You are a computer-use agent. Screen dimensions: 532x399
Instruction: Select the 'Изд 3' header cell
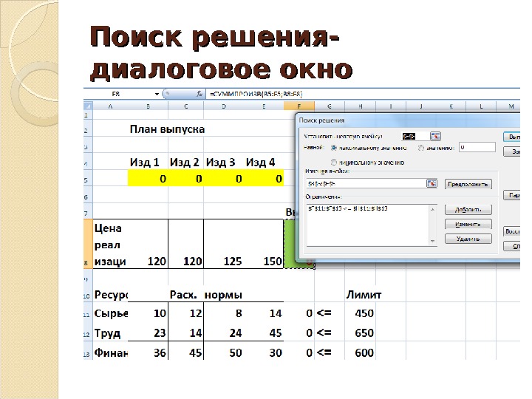click(224, 162)
